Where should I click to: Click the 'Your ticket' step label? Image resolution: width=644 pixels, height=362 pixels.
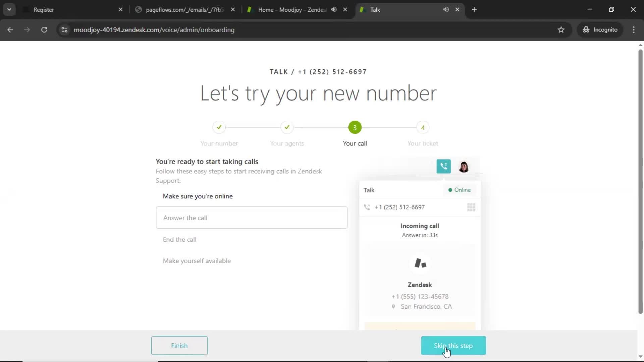coord(423,143)
